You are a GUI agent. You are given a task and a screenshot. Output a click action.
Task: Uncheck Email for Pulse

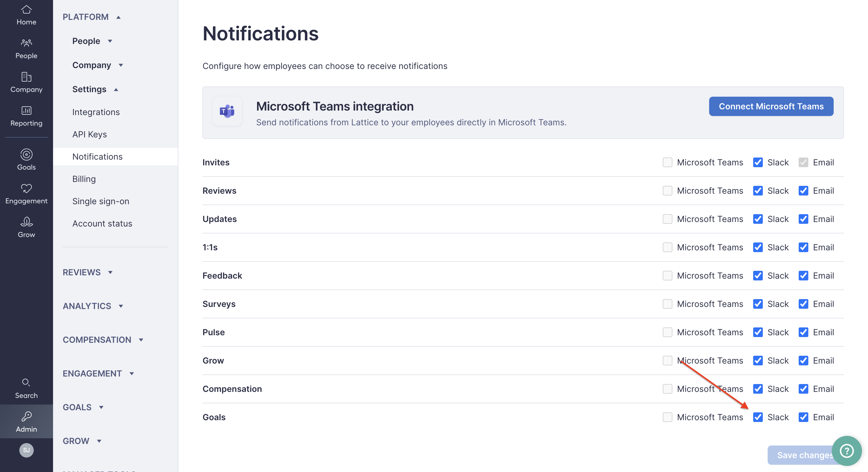click(803, 332)
